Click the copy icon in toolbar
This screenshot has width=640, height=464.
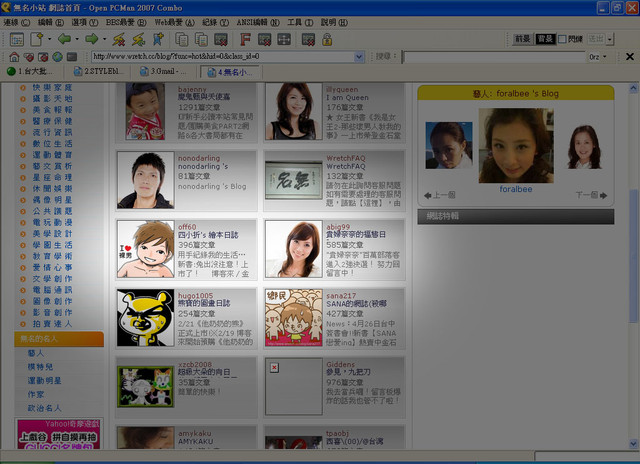pos(182,40)
